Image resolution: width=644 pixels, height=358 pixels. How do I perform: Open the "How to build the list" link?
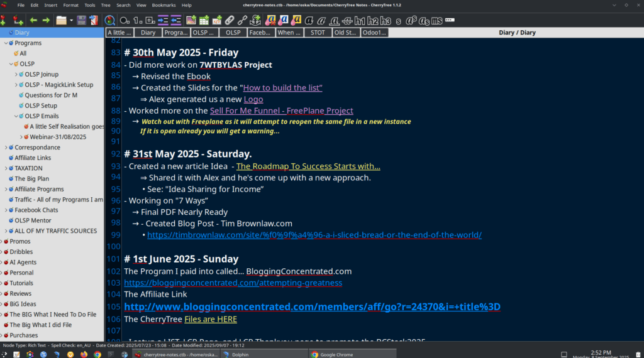(x=282, y=88)
